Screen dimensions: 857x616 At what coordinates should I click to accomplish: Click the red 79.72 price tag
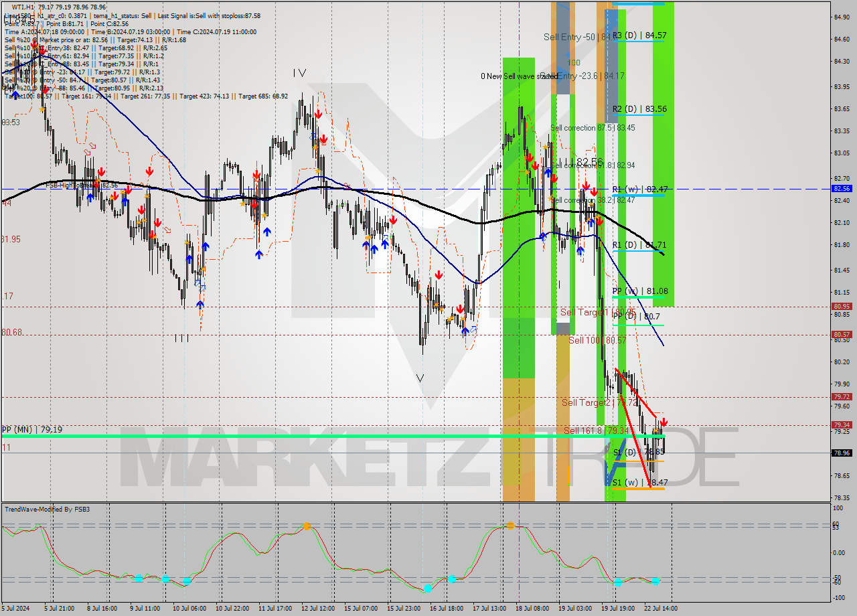(x=842, y=396)
